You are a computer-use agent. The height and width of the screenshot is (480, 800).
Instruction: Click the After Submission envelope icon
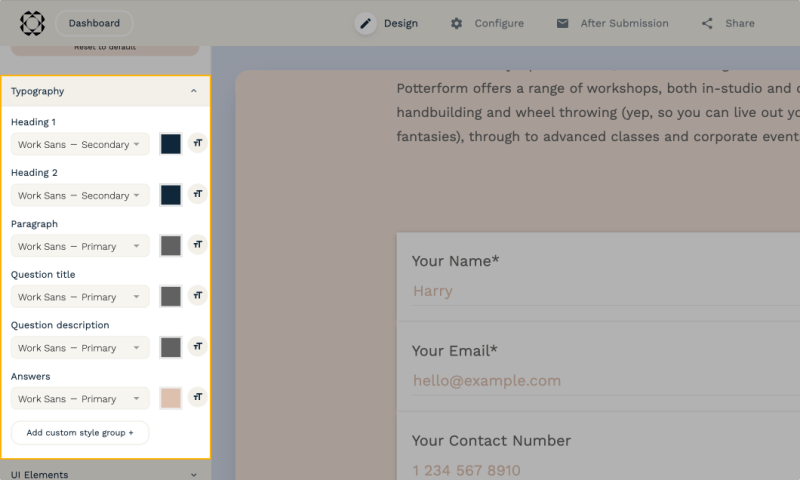pyautogui.click(x=562, y=23)
